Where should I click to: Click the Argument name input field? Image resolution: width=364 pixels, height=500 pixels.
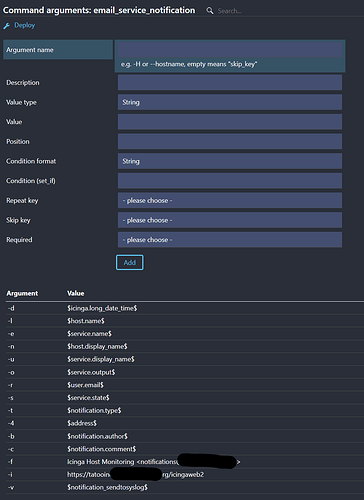[x=230, y=50]
